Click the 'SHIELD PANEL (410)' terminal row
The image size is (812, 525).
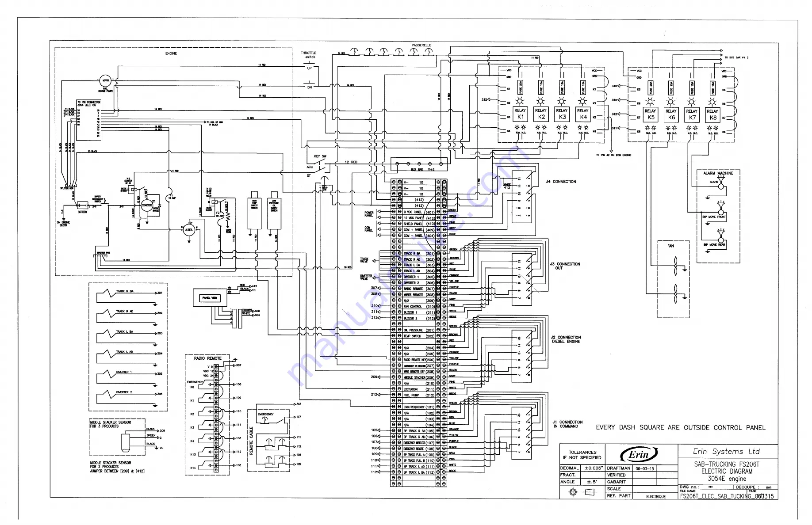(419, 224)
